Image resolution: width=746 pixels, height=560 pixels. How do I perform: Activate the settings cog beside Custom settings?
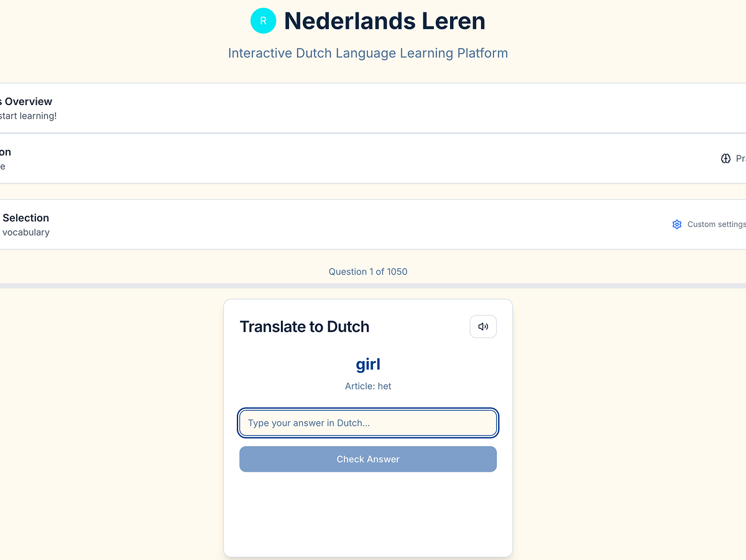677,224
